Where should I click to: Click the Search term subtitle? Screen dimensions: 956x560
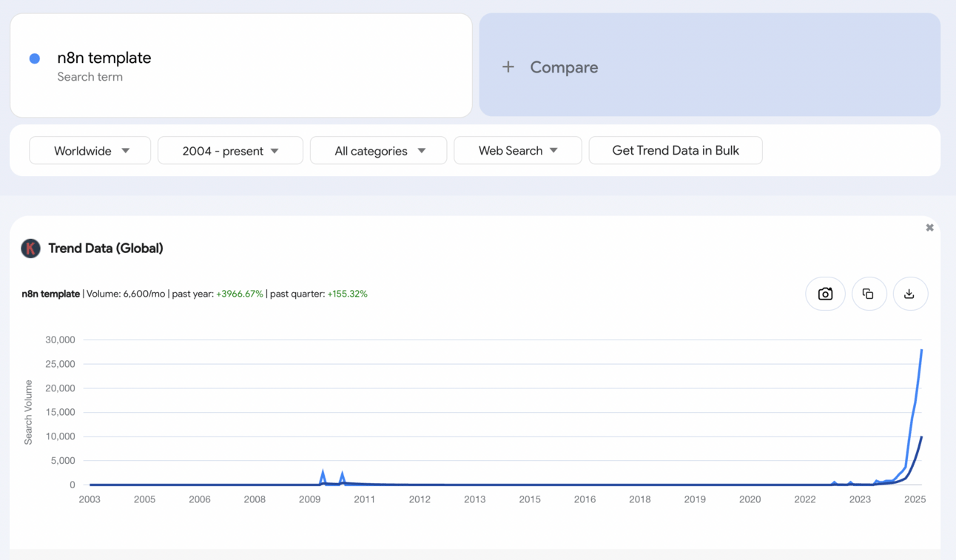(x=90, y=77)
